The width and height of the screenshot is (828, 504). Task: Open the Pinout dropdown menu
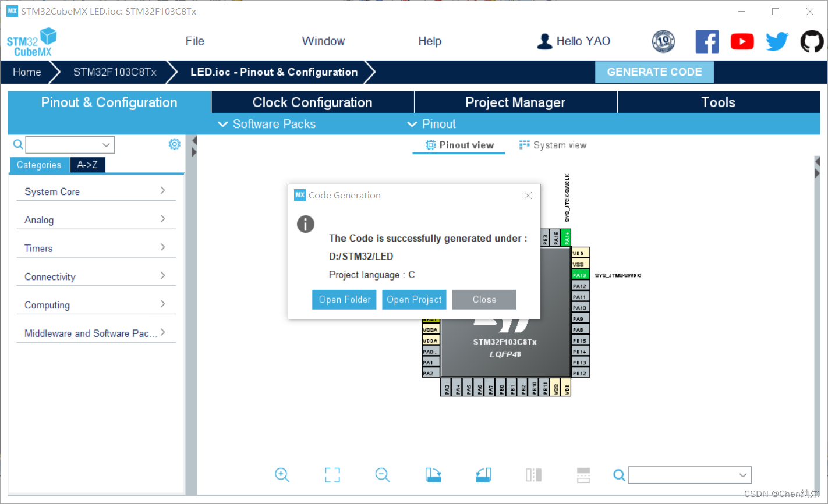pyautogui.click(x=431, y=124)
